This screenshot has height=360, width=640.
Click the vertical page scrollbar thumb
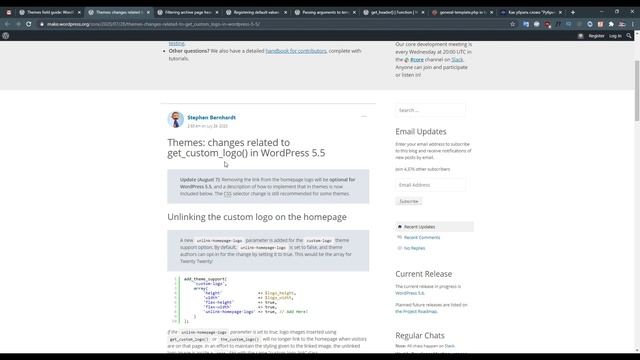tap(637, 91)
